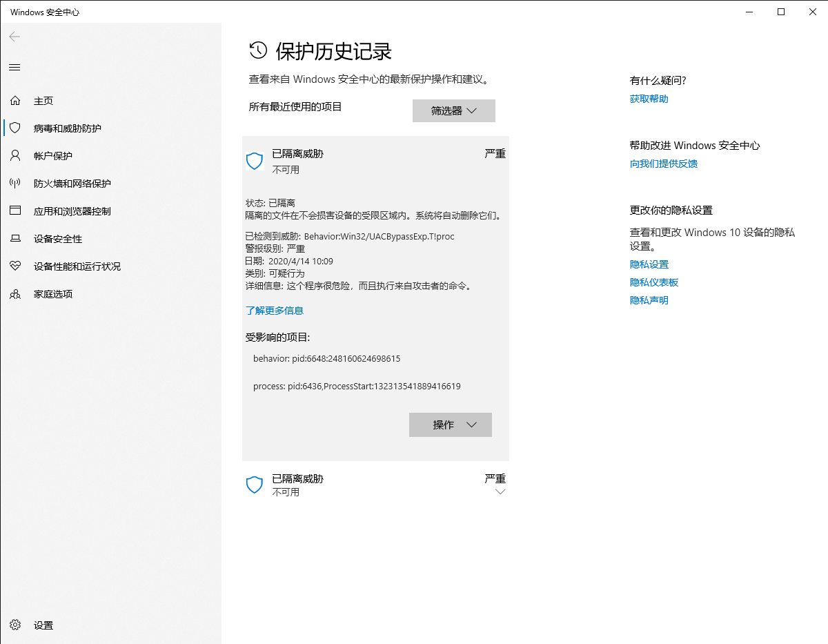The image size is (828, 644).
Task: Maximize the Windows 安全中心 window
Action: (781, 12)
